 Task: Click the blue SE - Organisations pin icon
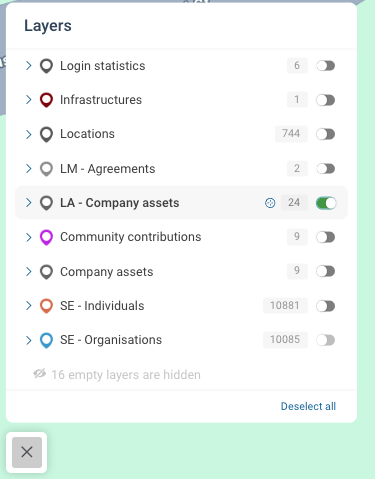[x=46, y=340]
